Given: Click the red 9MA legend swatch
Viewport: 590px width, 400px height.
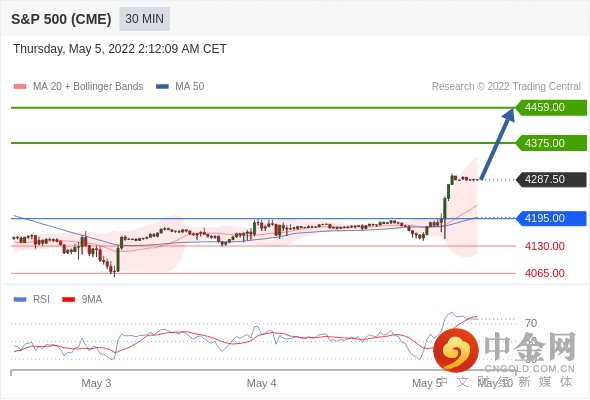Looking at the screenshot, I should pyautogui.click(x=68, y=300).
